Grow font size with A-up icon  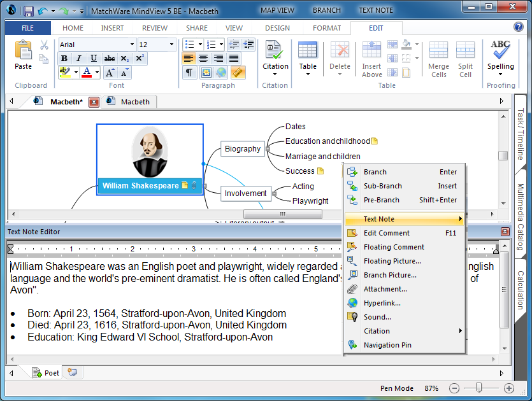[110, 73]
